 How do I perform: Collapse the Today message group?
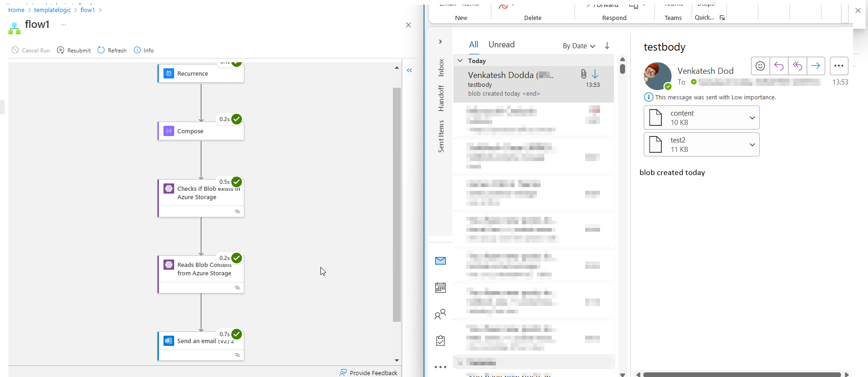point(460,61)
